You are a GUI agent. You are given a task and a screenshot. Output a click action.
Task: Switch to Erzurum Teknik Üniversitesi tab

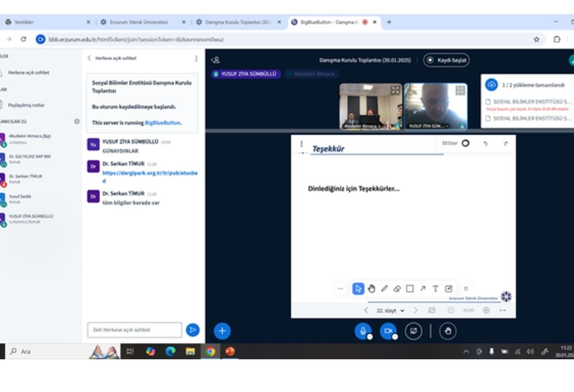[x=139, y=22]
